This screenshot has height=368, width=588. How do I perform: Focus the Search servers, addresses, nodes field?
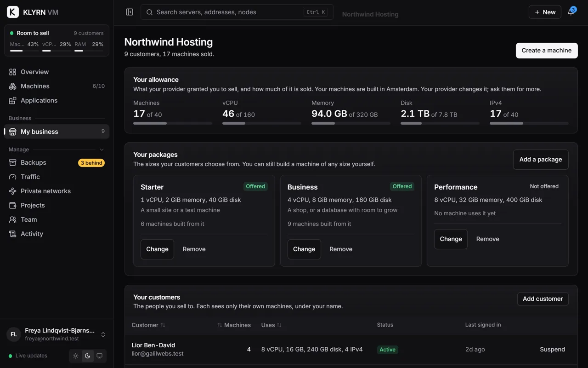point(237,12)
